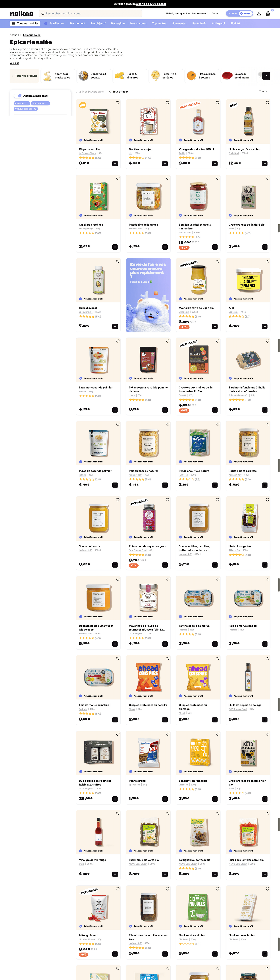Toggle Adapté à mon profil switch

click(18, 96)
